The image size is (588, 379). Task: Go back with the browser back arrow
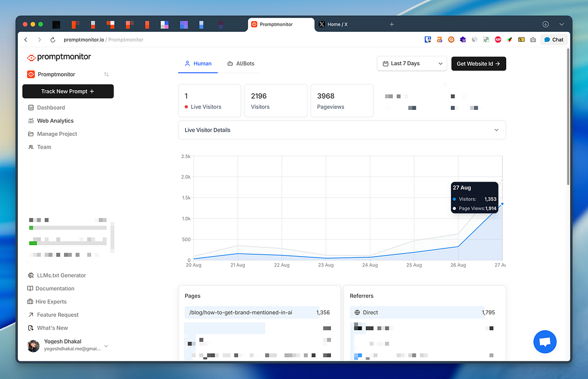(x=26, y=40)
